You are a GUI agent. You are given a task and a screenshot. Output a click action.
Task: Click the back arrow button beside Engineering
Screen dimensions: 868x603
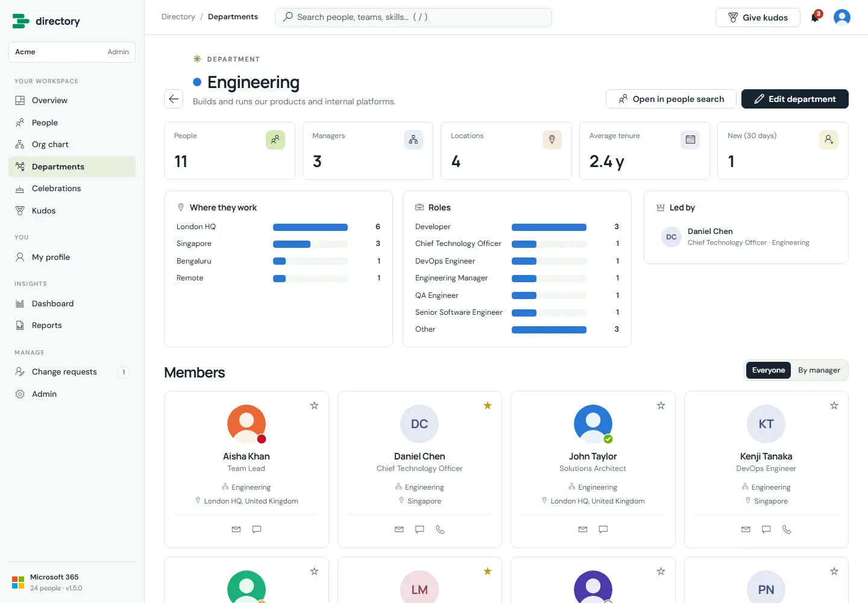coord(174,99)
